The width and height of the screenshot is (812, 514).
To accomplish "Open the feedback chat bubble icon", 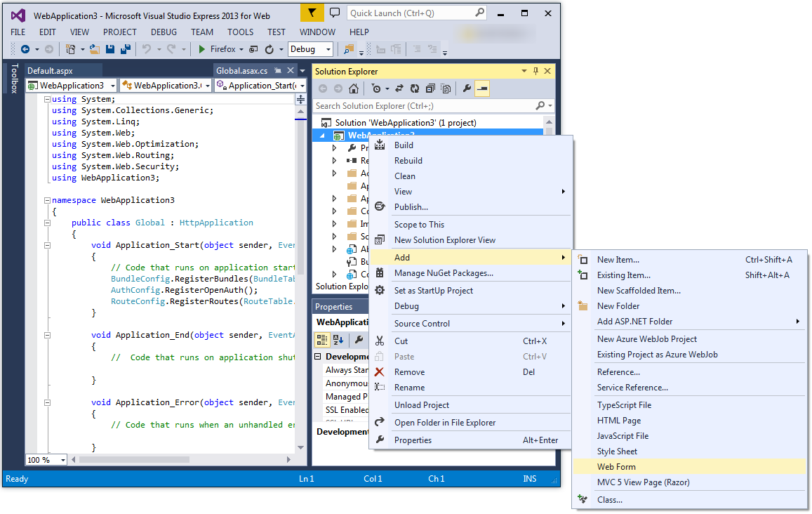I will pyautogui.click(x=335, y=13).
